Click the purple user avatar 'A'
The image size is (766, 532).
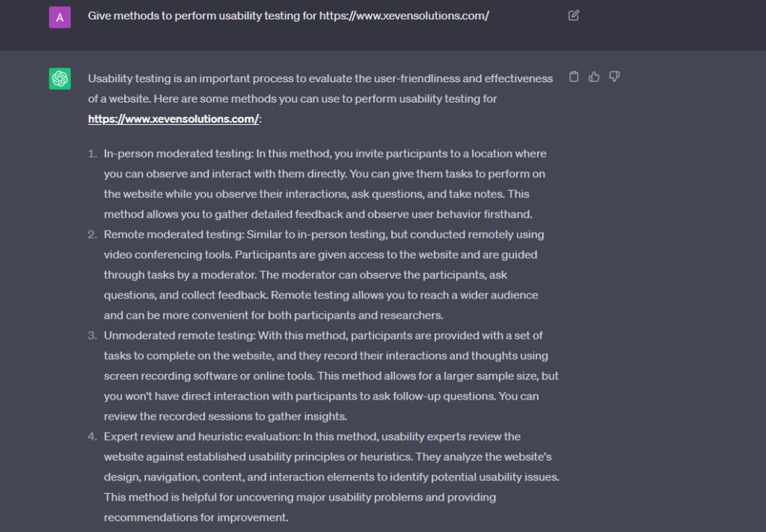click(60, 17)
